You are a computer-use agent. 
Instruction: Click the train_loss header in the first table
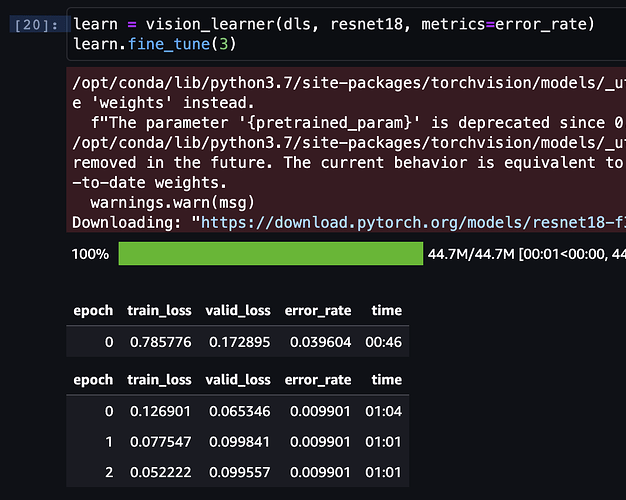159,311
